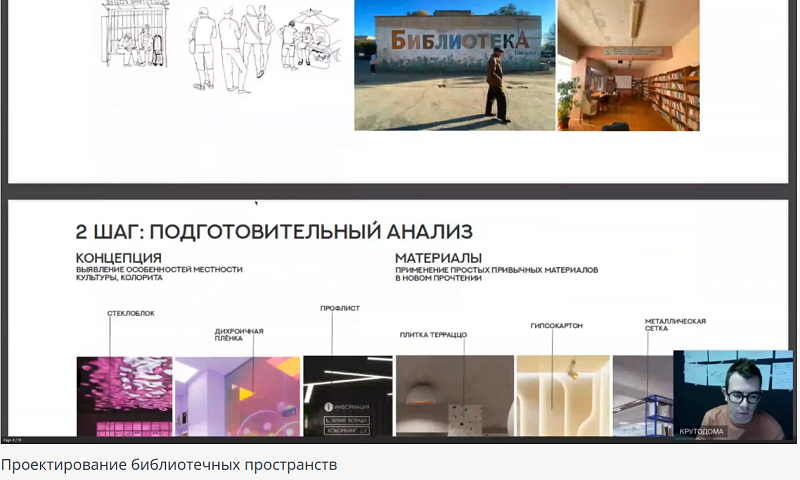Click the ГИПСОКАРТОН curved wall image
Image resolution: width=800 pixels, height=480 pixels.
tap(561, 396)
